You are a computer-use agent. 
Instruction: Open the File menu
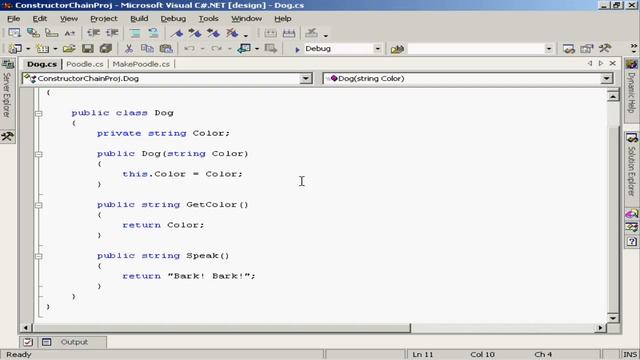13,19
